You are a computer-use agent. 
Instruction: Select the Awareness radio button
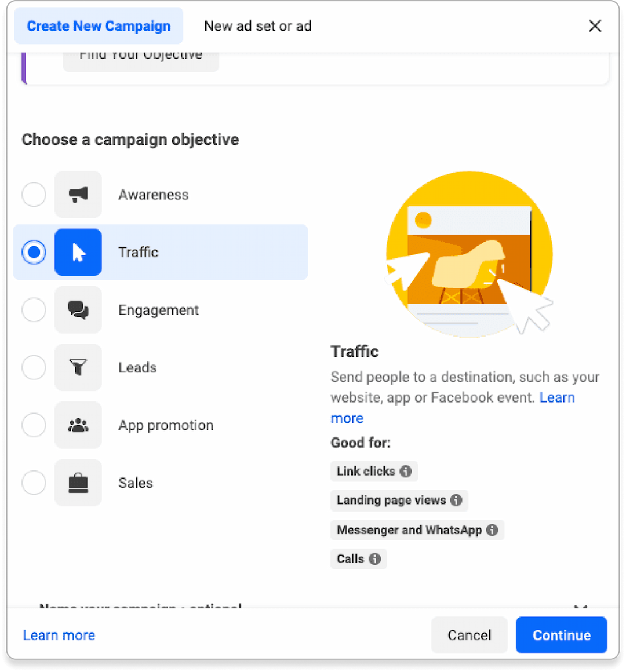click(x=34, y=195)
